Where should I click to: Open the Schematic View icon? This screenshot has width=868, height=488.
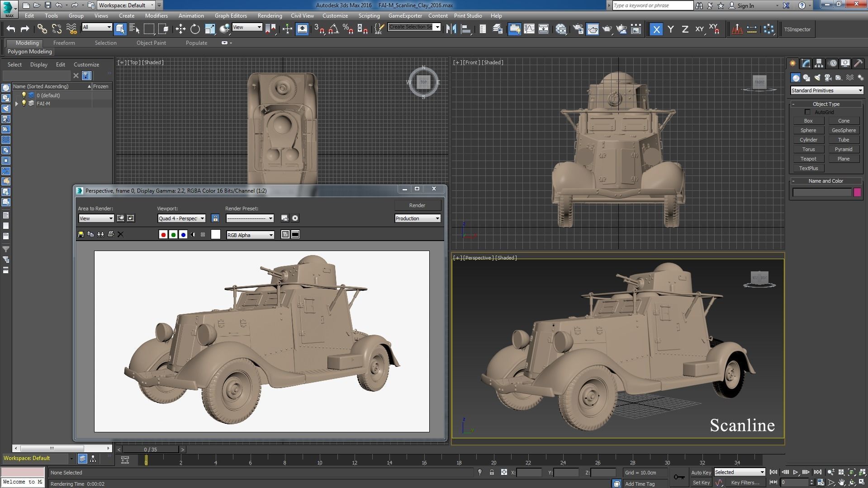tap(543, 29)
